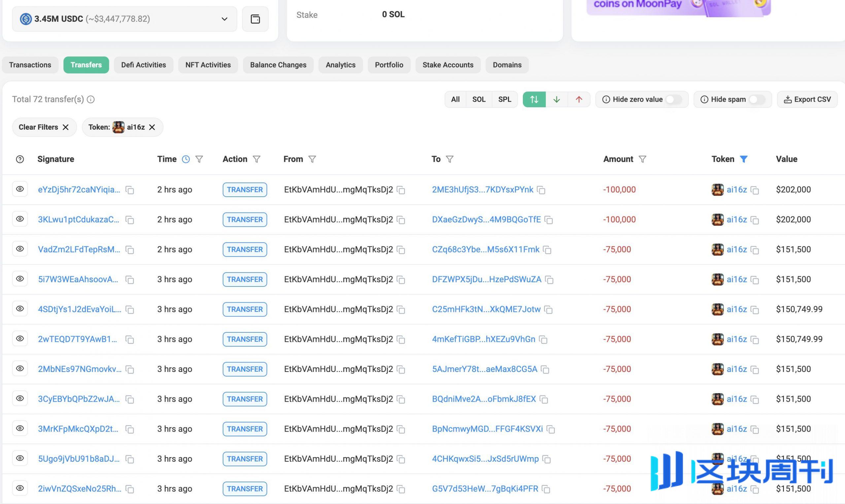This screenshot has width=845, height=504.
Task: Switch to the Defi Activities tab
Action: click(x=143, y=65)
